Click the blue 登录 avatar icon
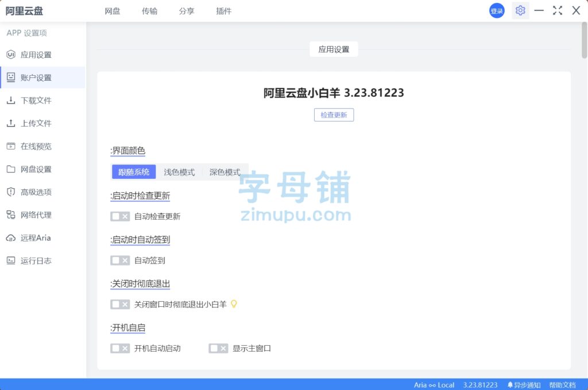This screenshot has width=588, height=390. [x=497, y=11]
